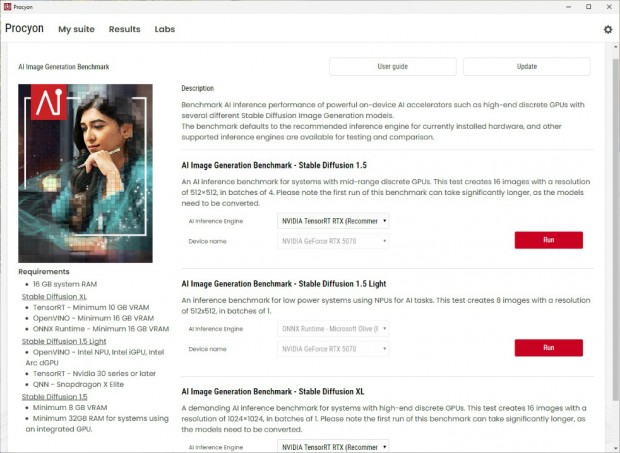Minimize the Procyon window
Viewport: 620px width, 453px height.
568,7
